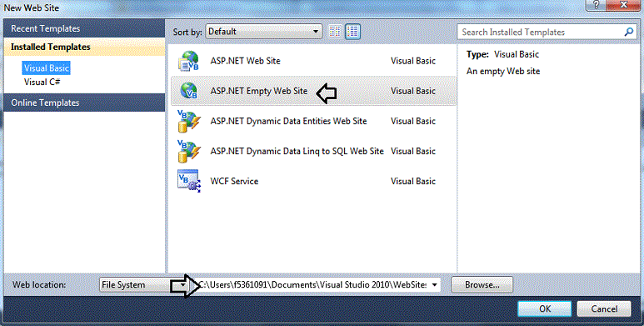Select ASP.NET Dynamic Data Linq to SQL Web Site
644x326 pixels.
pos(297,151)
